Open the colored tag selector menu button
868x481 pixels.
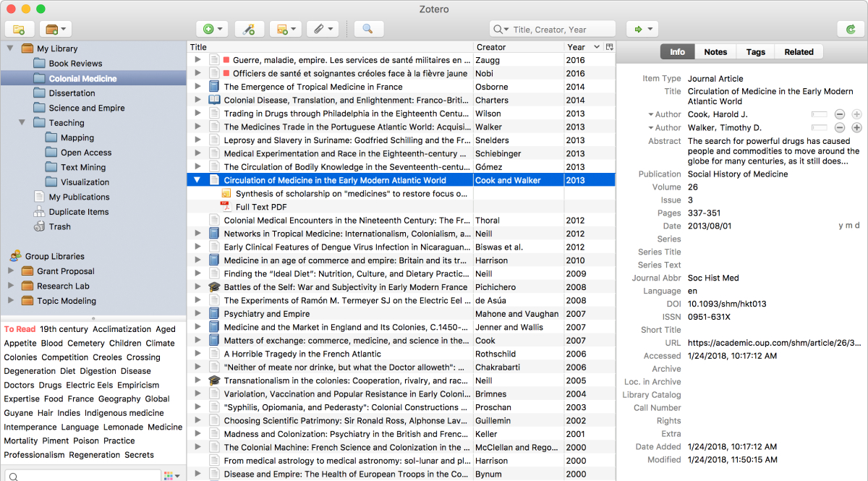[171, 476]
